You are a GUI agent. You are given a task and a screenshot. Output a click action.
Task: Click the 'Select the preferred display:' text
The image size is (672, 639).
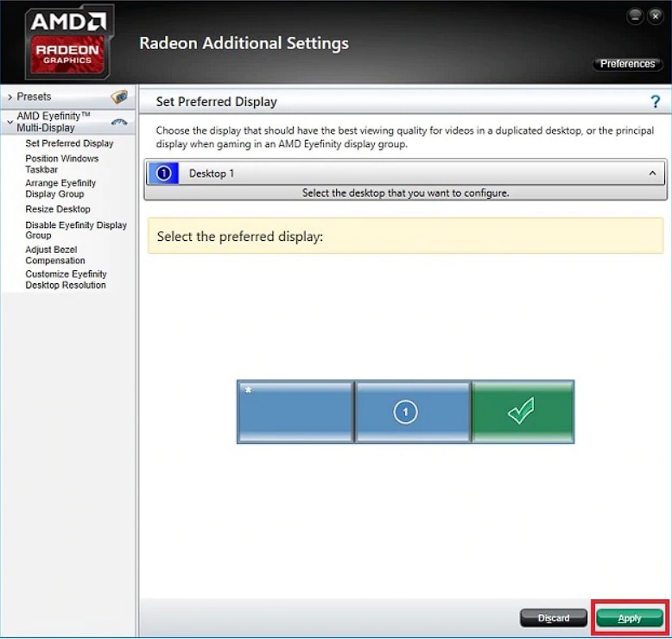tap(240, 237)
